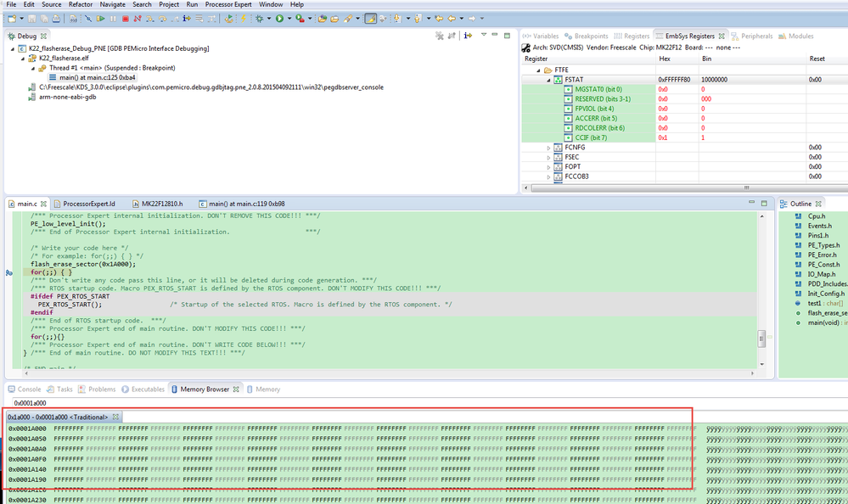Click the Instruction Stepping icon in Debug view
The image size is (848, 504).
tap(469, 36)
